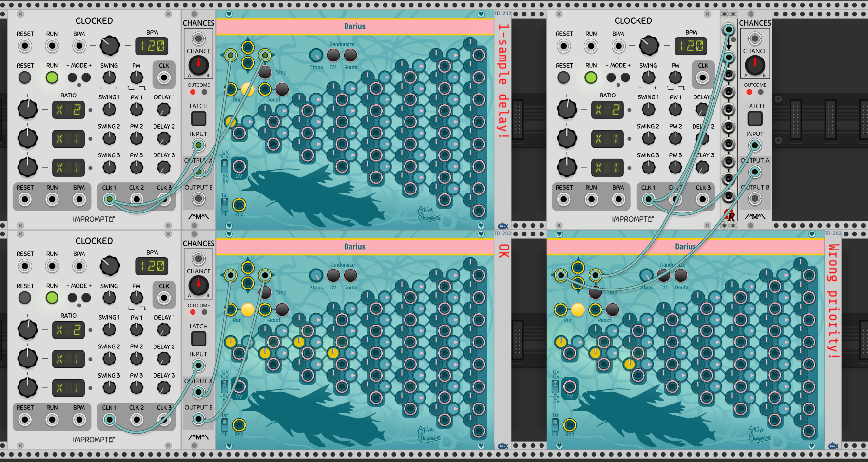Toggle LATCH button on top-right Chances
868x462 pixels.
click(755, 118)
